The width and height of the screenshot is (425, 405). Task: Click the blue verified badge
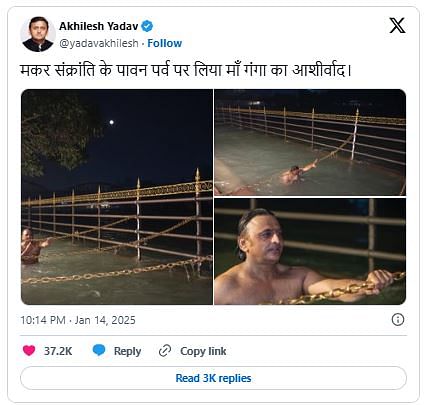(147, 26)
